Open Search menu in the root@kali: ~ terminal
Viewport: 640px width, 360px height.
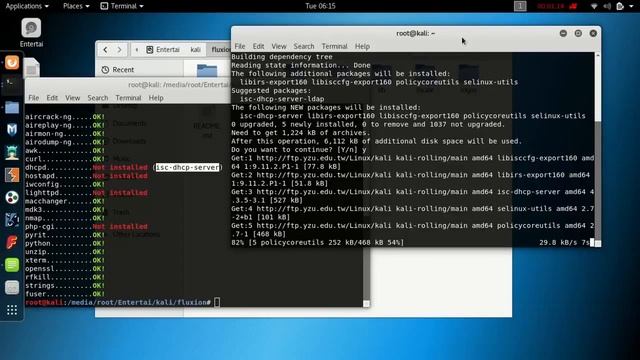[304, 46]
